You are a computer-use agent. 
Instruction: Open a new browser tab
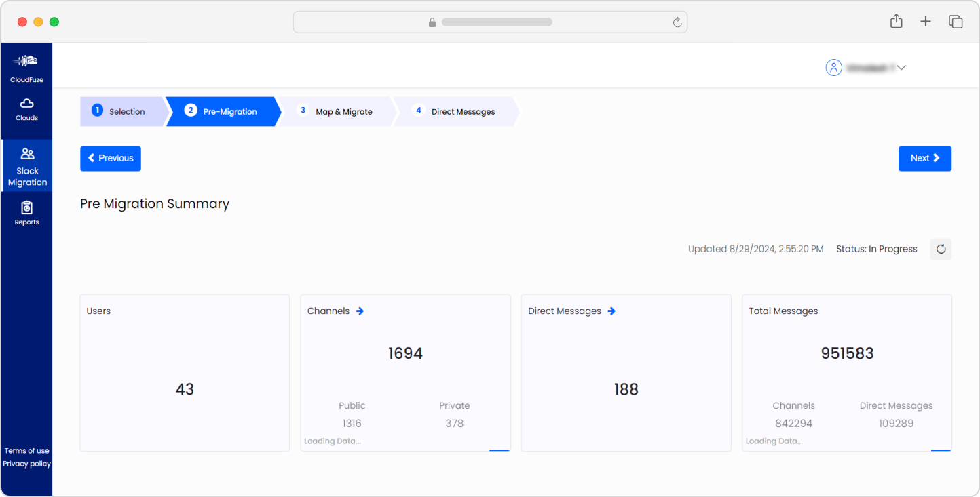coord(925,22)
